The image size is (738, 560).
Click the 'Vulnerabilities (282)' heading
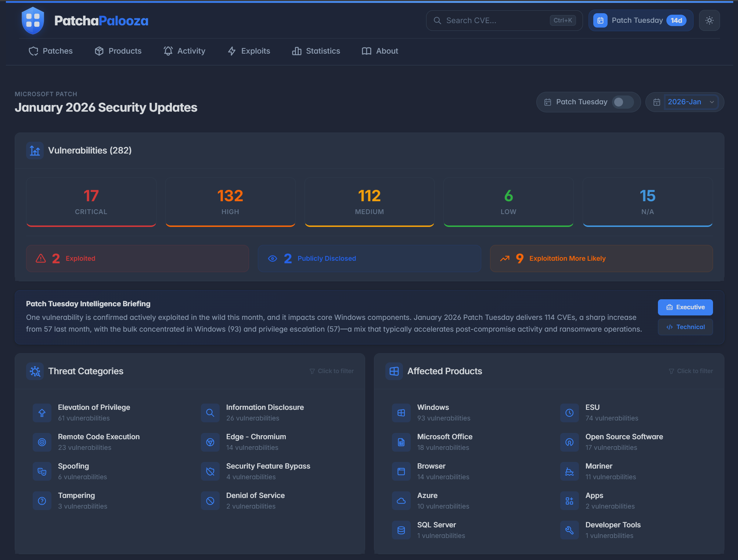click(x=90, y=151)
